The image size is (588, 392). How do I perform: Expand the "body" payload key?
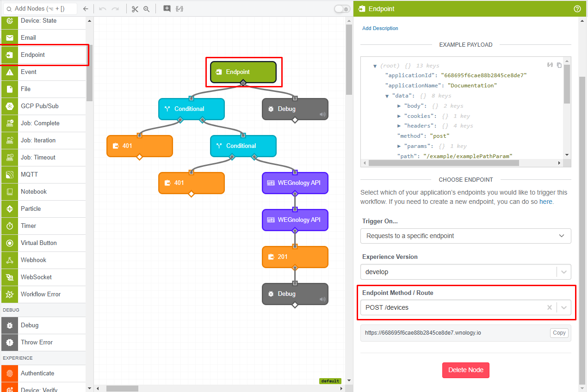point(399,106)
